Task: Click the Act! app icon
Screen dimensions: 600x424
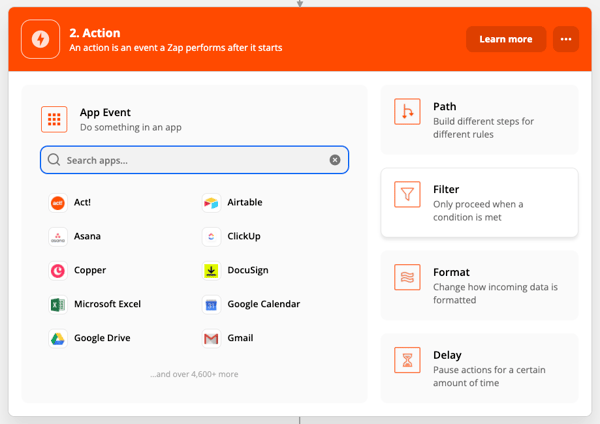Action: tap(58, 203)
